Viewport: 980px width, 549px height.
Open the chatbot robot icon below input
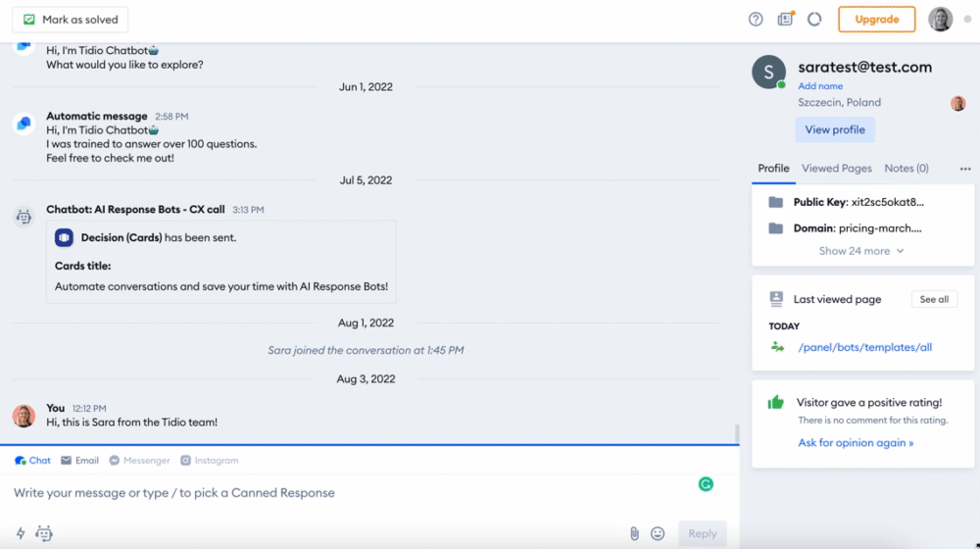click(x=44, y=533)
